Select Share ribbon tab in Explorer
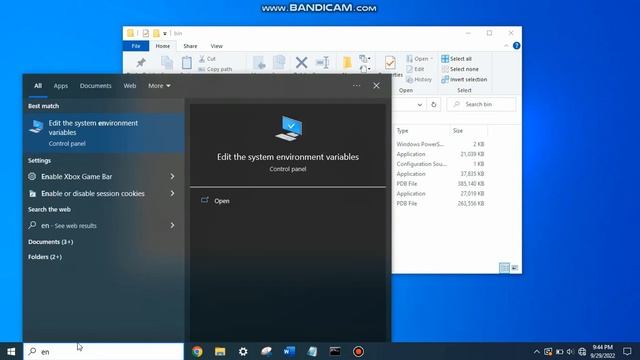Screen dimensions: 640x360 (190, 46)
